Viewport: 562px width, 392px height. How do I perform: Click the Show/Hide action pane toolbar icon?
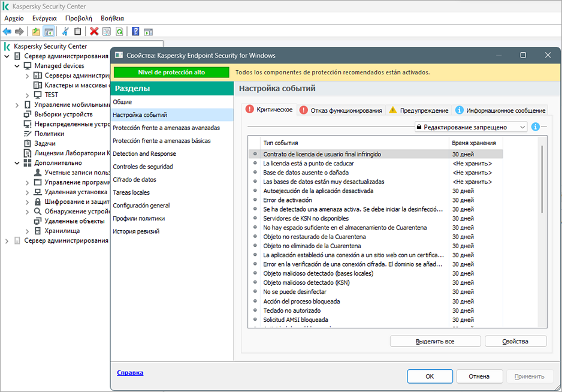(x=148, y=32)
